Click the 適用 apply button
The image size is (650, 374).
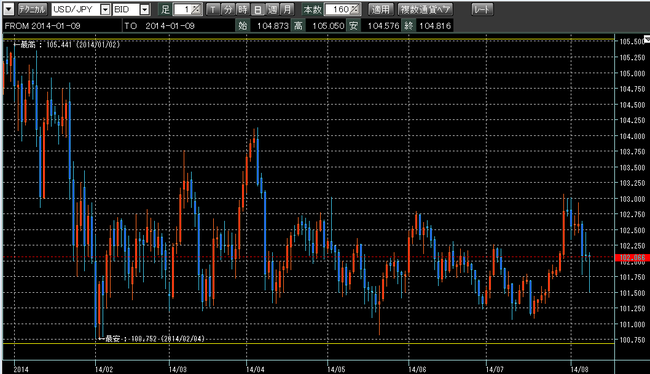tap(380, 9)
